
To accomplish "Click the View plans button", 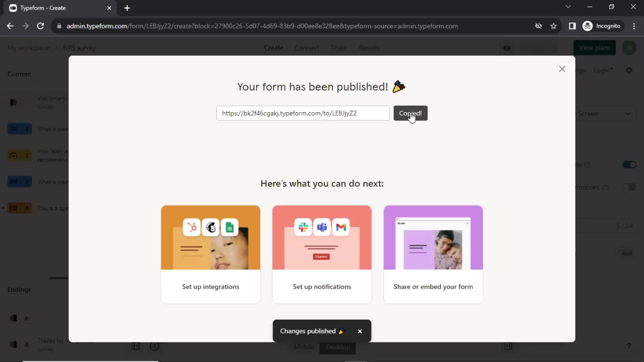I will [x=595, y=48].
